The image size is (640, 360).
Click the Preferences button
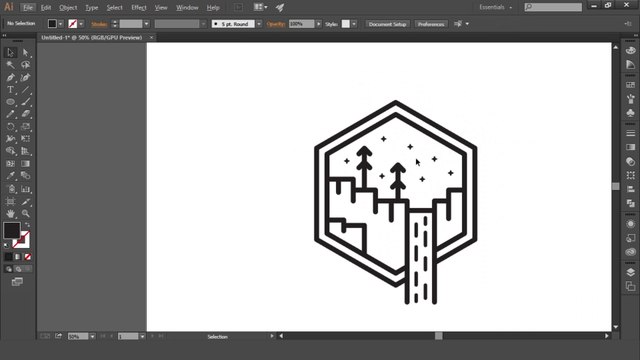pyautogui.click(x=431, y=24)
